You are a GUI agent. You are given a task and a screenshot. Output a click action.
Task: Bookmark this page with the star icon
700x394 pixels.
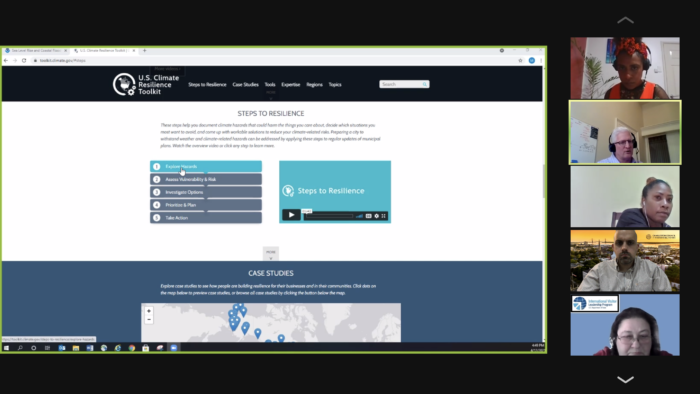tap(520, 60)
